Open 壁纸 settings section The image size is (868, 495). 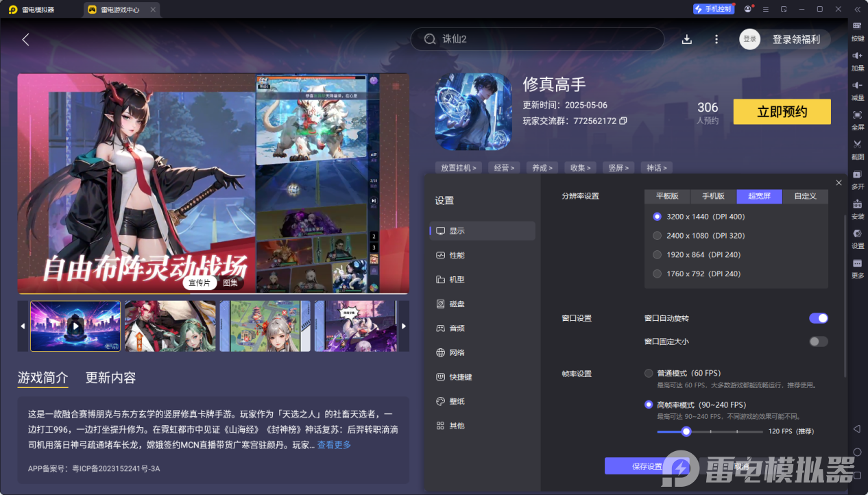483,401
